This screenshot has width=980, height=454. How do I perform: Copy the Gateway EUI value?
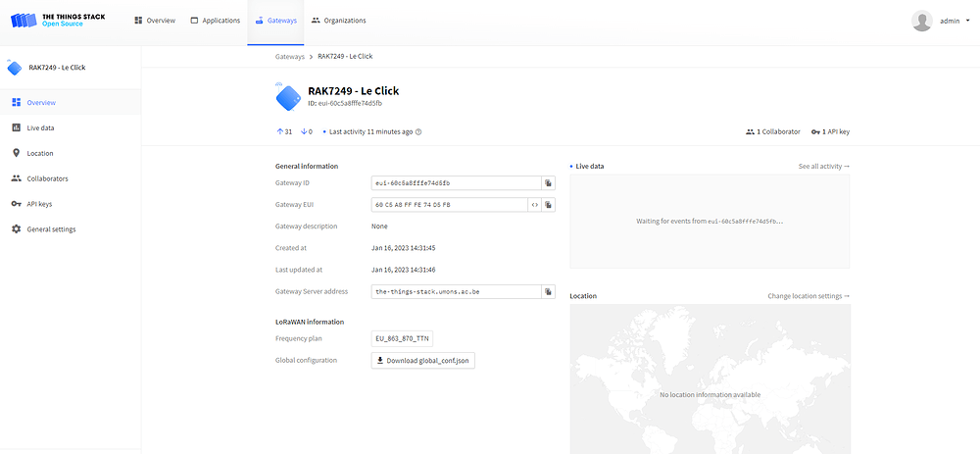point(548,205)
